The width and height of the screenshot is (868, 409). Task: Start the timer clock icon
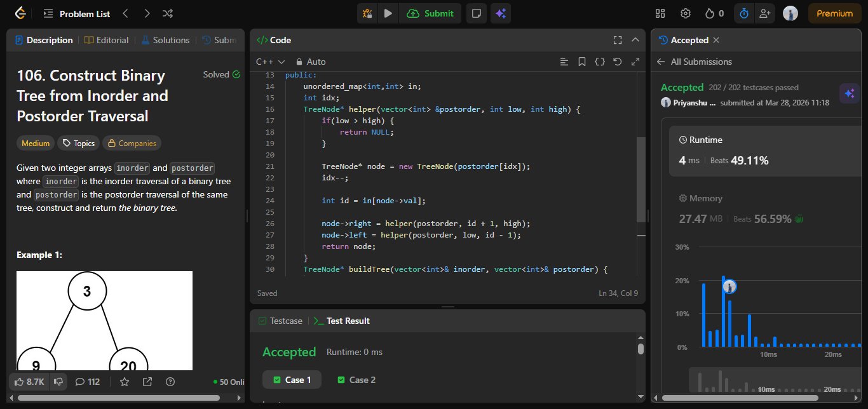[743, 13]
